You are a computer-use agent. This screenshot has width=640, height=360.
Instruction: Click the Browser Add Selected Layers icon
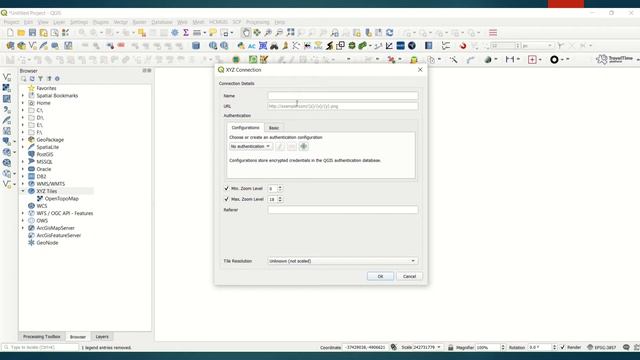(24, 78)
